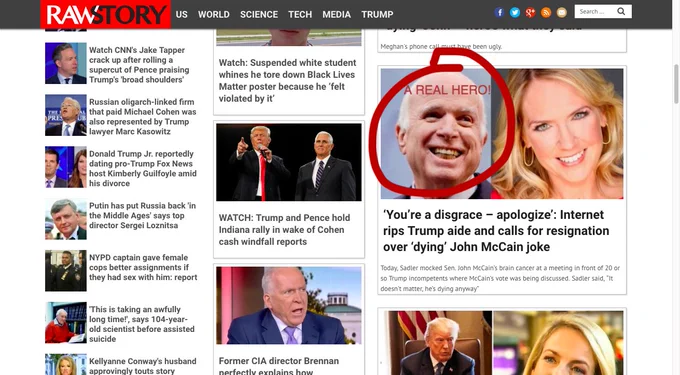
Task: Open the email newsletter icon
Action: 562,13
